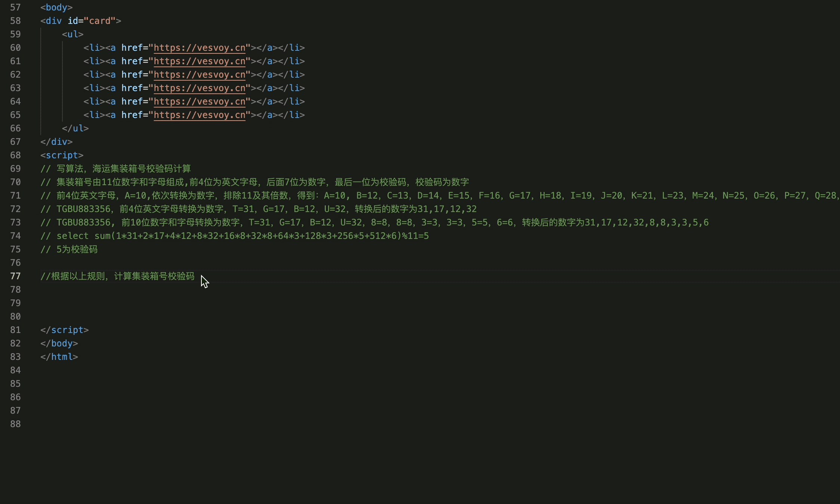Screen dimensions: 840x504
Task: Click the opening ul tag on line 59
Action: [73, 34]
